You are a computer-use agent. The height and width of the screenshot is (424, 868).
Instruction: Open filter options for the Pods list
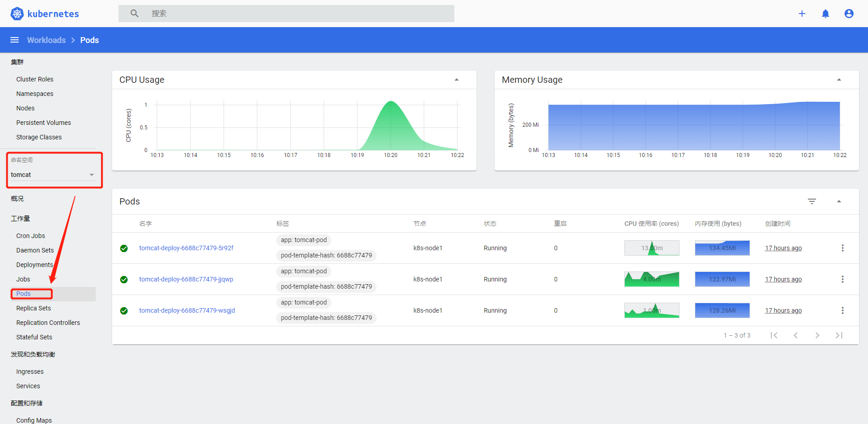coord(812,201)
